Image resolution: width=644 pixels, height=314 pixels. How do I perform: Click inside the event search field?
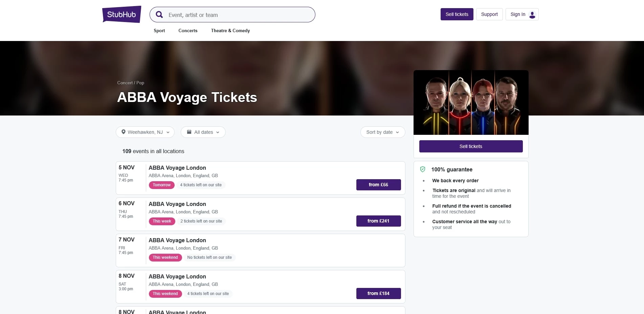pyautogui.click(x=237, y=15)
